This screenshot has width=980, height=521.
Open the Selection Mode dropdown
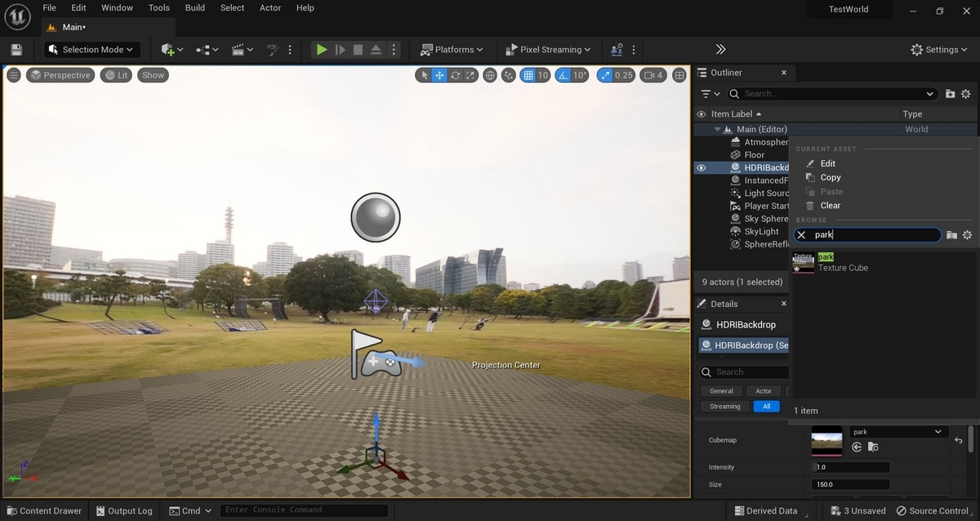pyautogui.click(x=92, y=50)
